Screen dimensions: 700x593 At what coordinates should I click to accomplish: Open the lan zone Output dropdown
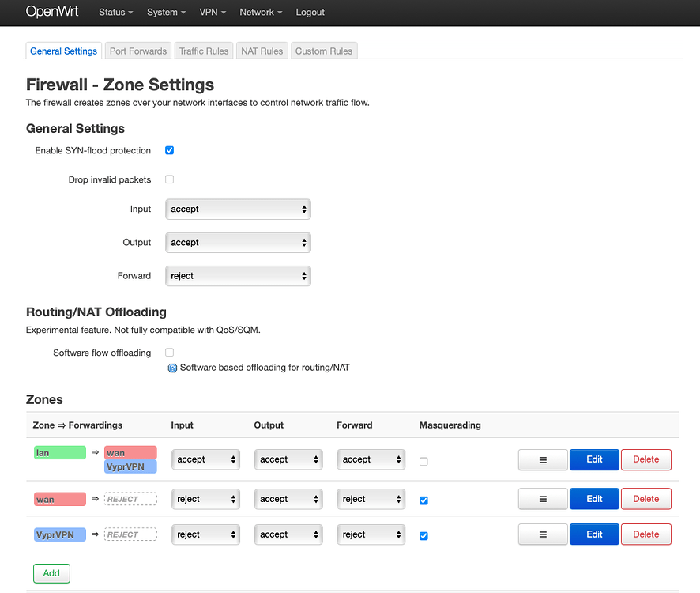tap(288, 459)
